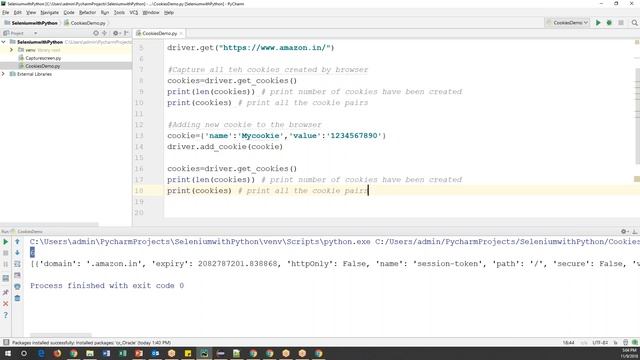Collapse the SeleniumwithPython project root
Viewport: 640px width, 360px height.
click(4, 42)
